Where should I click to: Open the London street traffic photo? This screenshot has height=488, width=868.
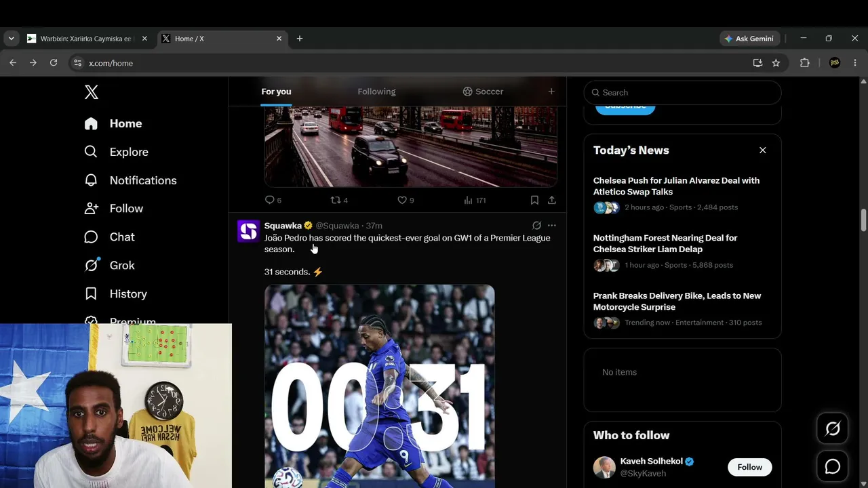[411, 146]
